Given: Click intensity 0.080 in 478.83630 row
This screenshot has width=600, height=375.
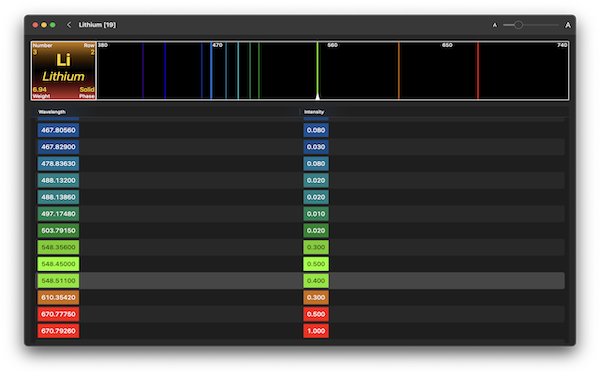Looking at the screenshot, I should (316, 164).
